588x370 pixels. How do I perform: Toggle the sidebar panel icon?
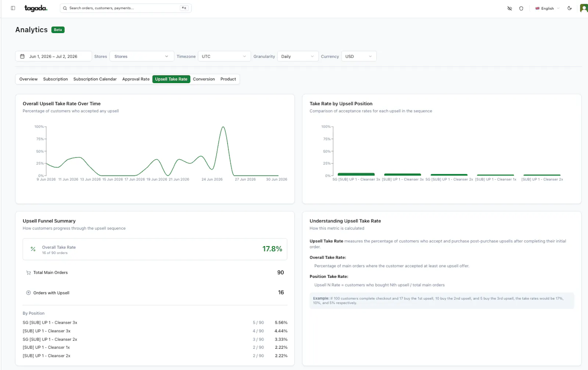point(13,8)
